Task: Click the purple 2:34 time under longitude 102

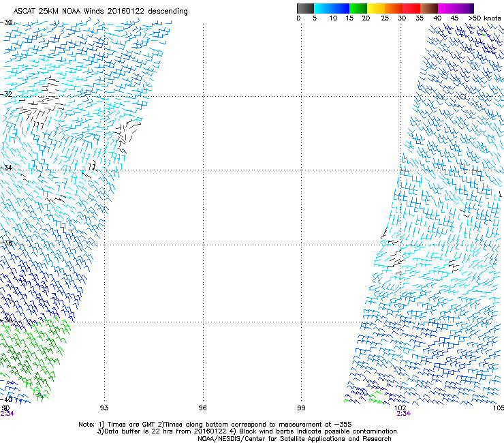Action: coord(404,414)
